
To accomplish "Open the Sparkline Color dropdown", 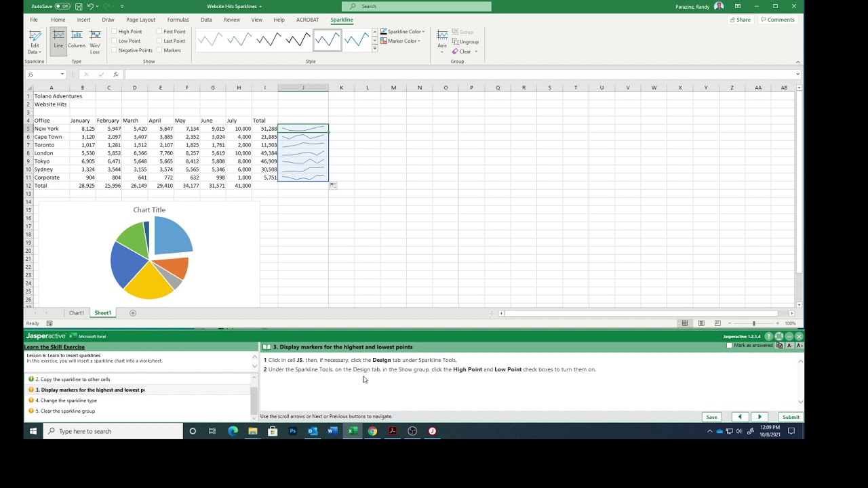I will tap(402, 32).
